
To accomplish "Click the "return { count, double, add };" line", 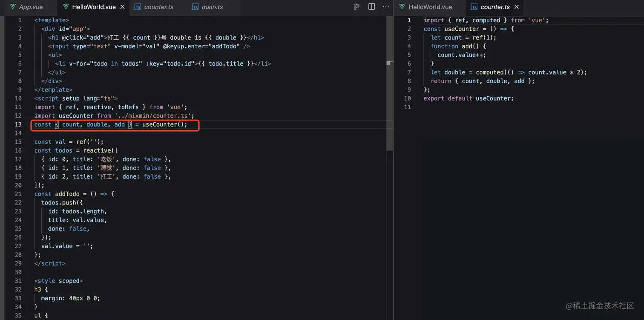I will [x=483, y=81].
